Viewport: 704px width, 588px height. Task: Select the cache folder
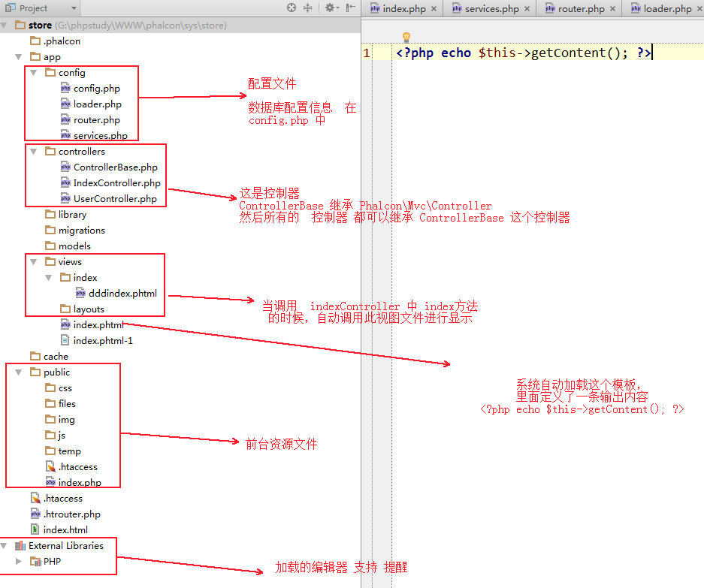[56, 357]
